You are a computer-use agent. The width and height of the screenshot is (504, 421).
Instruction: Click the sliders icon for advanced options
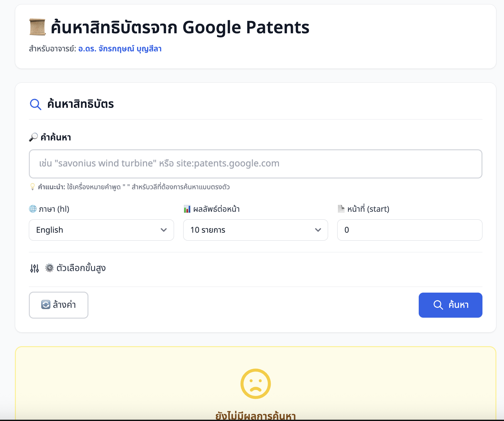(35, 269)
